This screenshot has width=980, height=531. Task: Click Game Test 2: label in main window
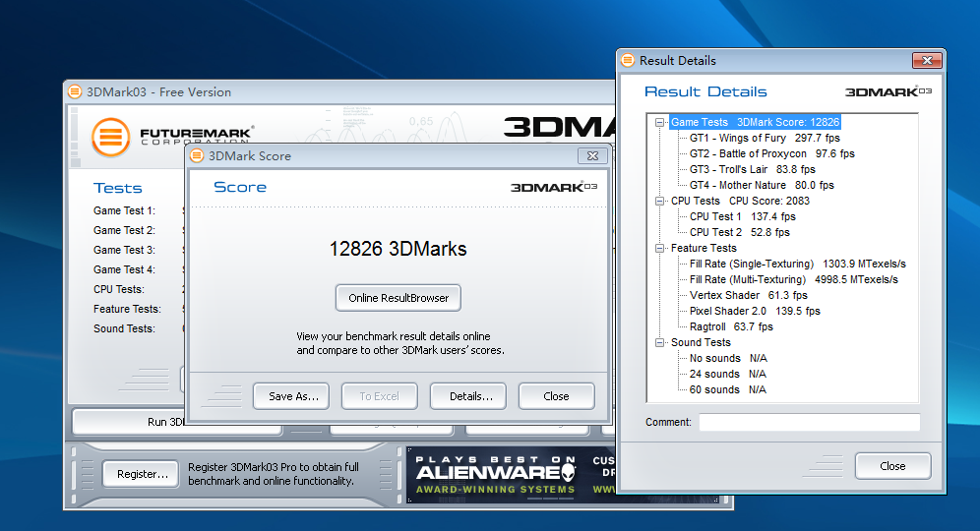tap(124, 230)
